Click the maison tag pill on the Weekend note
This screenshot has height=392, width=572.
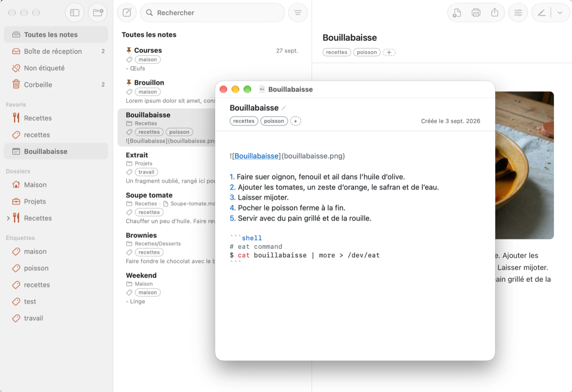(147, 293)
